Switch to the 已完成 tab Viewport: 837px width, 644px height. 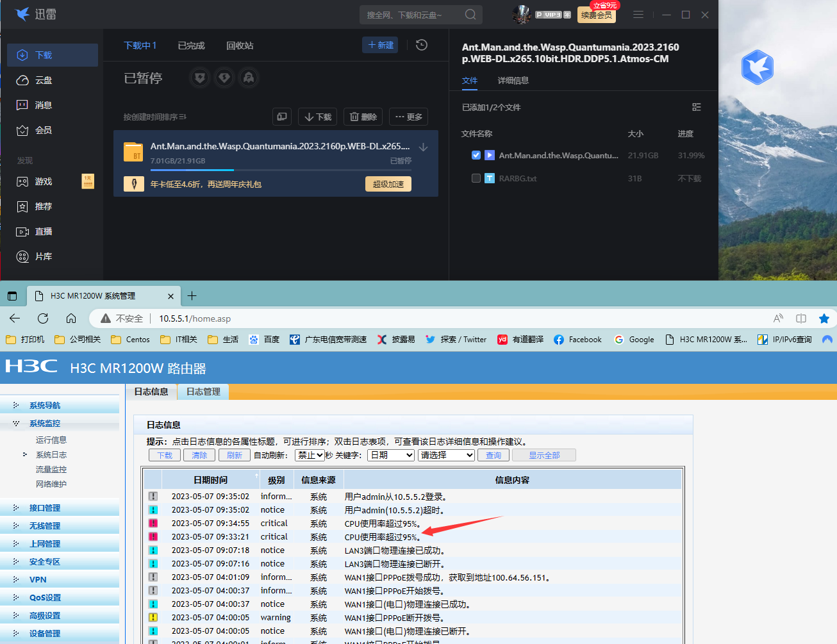(x=191, y=45)
